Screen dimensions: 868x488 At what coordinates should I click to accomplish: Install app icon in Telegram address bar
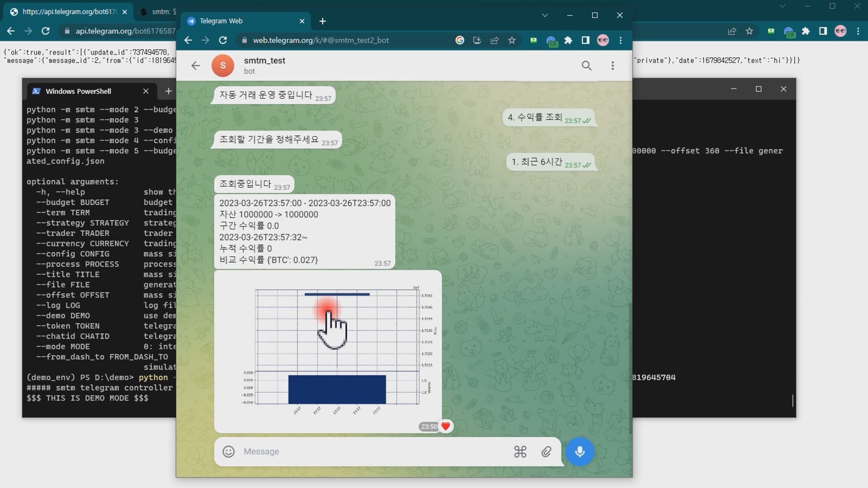(x=477, y=40)
